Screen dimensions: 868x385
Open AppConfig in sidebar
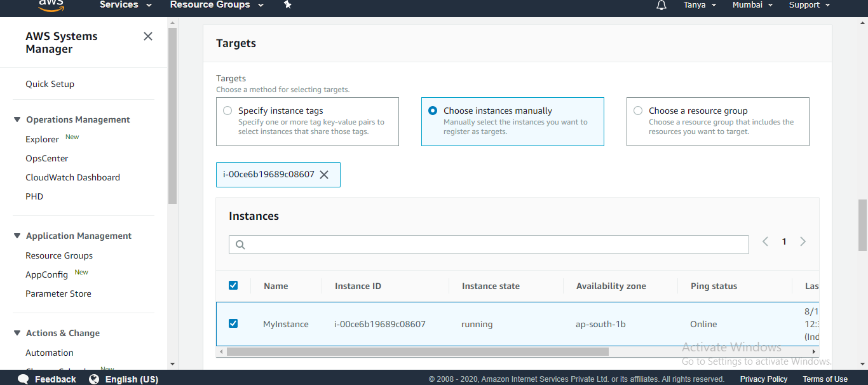pyautogui.click(x=46, y=274)
